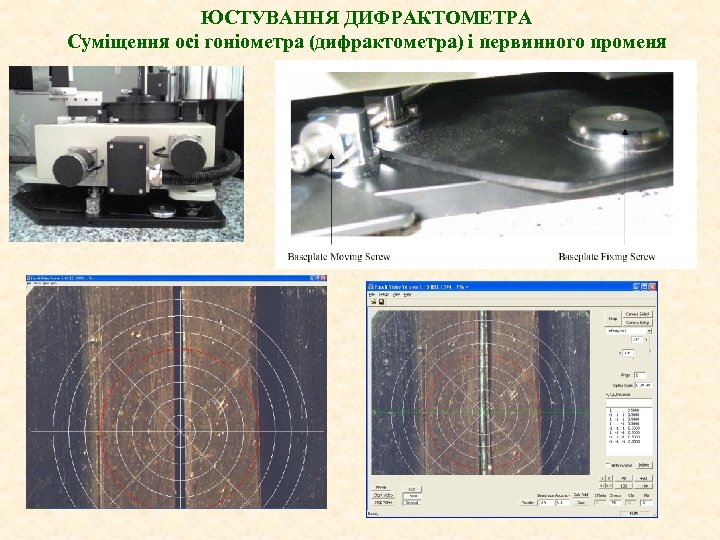Close the right video window
This screenshot has width=720, height=540.
coord(652,287)
